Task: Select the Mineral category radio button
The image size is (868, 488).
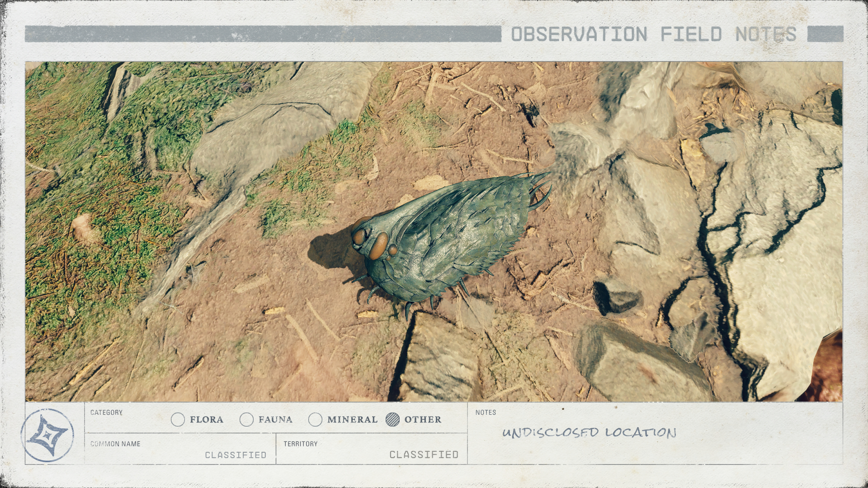Action: (x=315, y=420)
